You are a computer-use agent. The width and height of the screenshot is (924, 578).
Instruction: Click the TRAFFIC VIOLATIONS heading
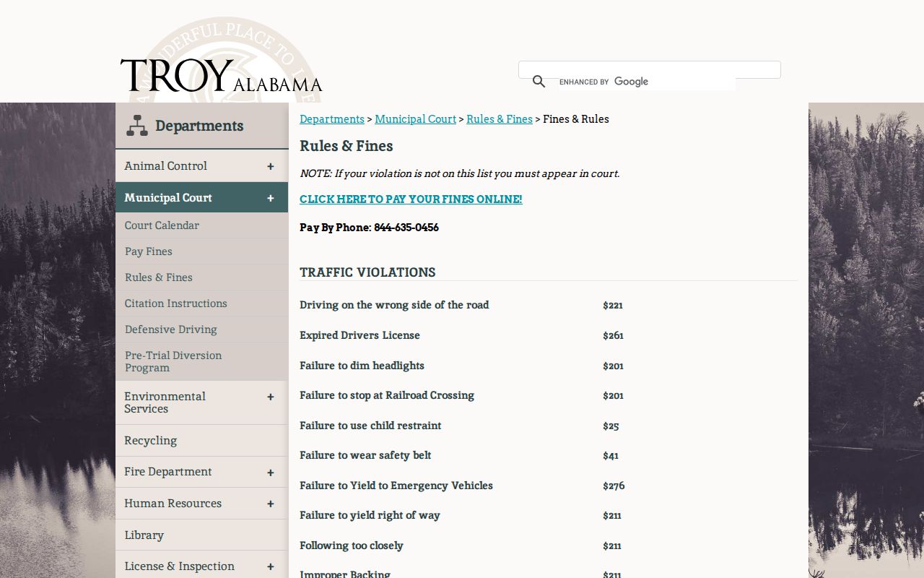point(367,272)
